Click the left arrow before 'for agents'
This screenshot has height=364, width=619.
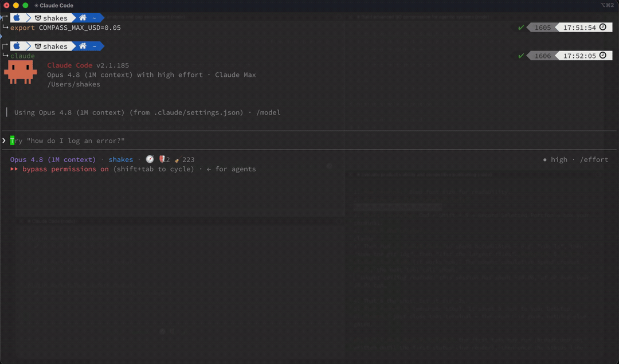(x=209, y=169)
